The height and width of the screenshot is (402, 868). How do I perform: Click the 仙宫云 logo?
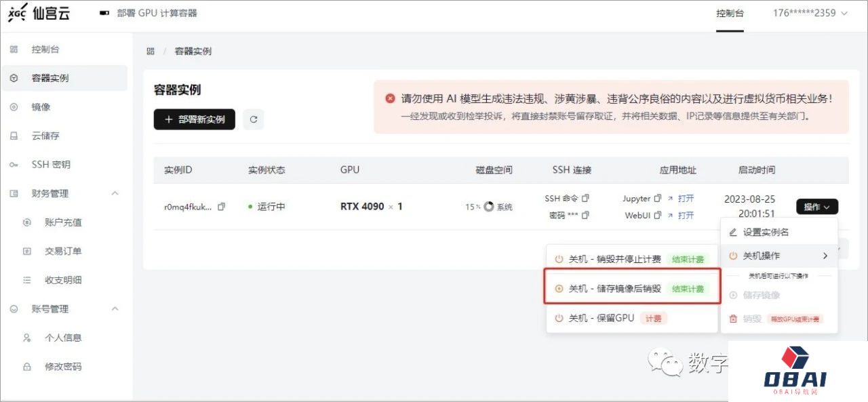pyautogui.click(x=39, y=14)
